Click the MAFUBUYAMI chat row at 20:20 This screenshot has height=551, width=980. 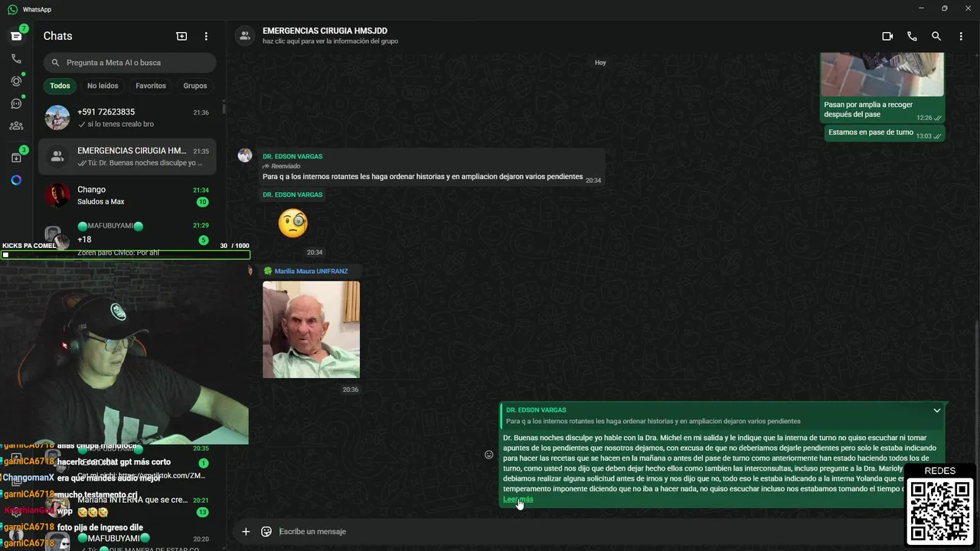(127, 540)
